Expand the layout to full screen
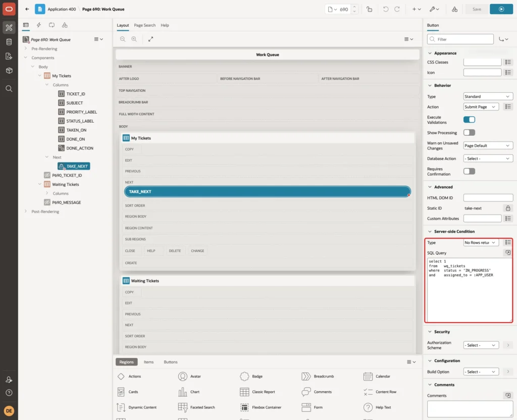Viewport: 517px width, 420px height. [150, 39]
